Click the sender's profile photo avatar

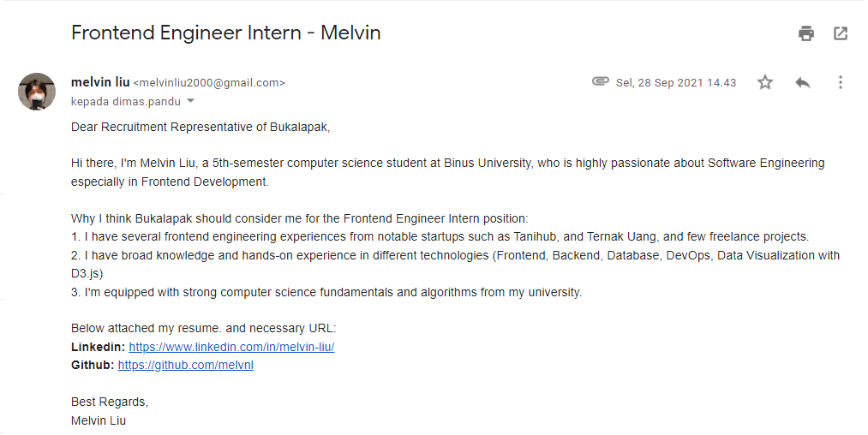coord(37,92)
